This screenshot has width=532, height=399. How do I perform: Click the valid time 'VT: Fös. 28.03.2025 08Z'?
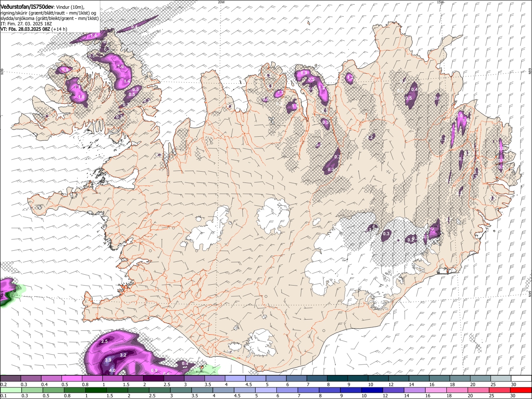coord(25,29)
